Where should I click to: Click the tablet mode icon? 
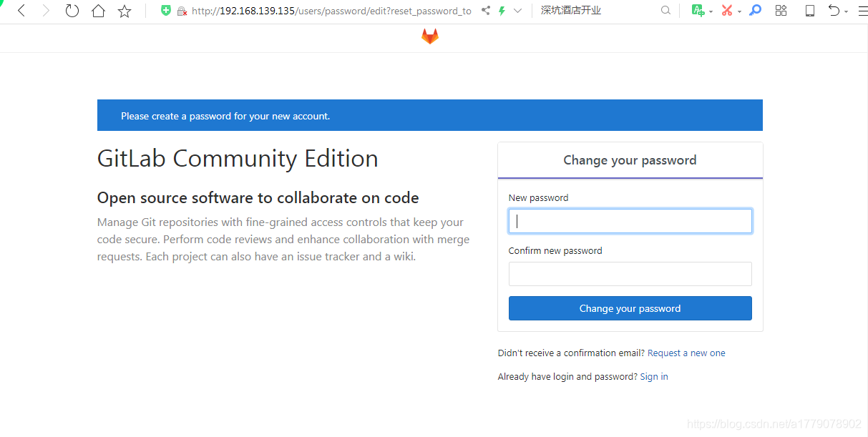pos(810,11)
